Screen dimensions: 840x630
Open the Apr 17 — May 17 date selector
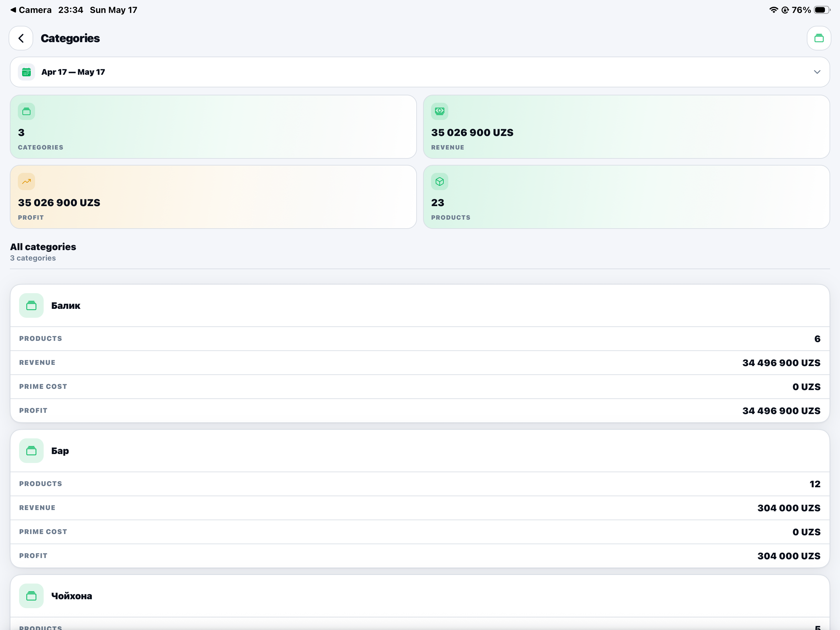420,72
